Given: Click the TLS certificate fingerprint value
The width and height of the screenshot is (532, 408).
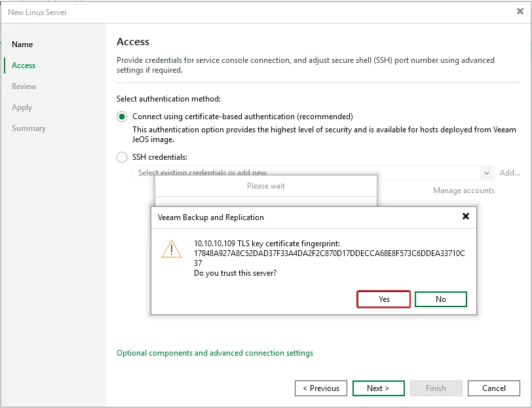Looking at the screenshot, I should [329, 258].
